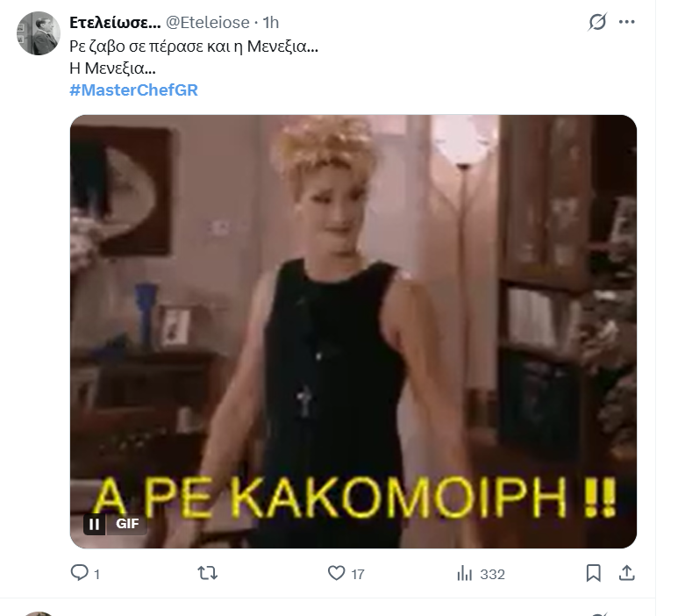The image size is (678, 616).
Task: Share the post via upload arrow icon
Action: coord(626,573)
